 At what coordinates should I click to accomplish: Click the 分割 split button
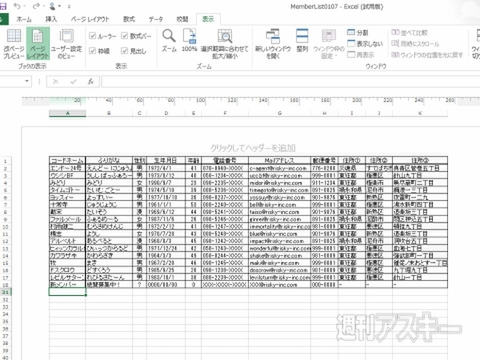pos(357,33)
